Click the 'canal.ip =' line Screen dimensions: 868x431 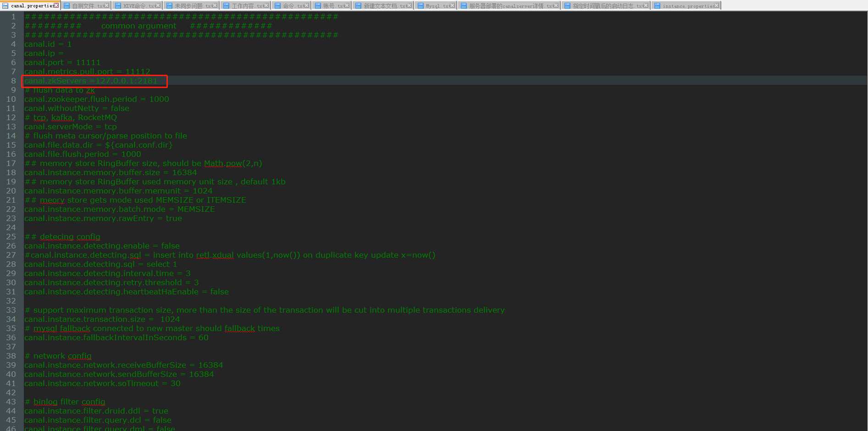[x=44, y=53]
